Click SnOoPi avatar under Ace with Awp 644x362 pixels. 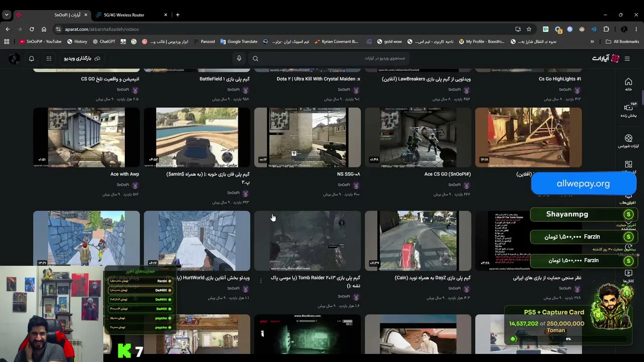point(135,185)
